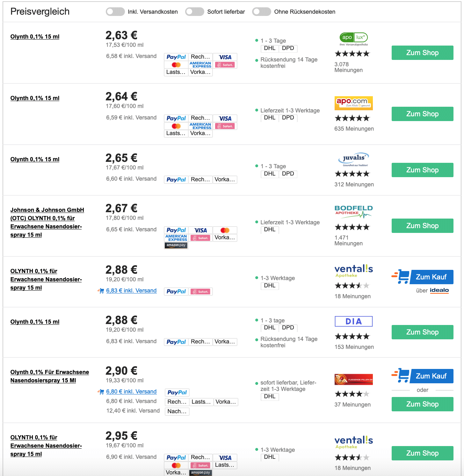Click the apo.com shop logo
The width and height of the screenshot is (464, 476).
(354, 103)
